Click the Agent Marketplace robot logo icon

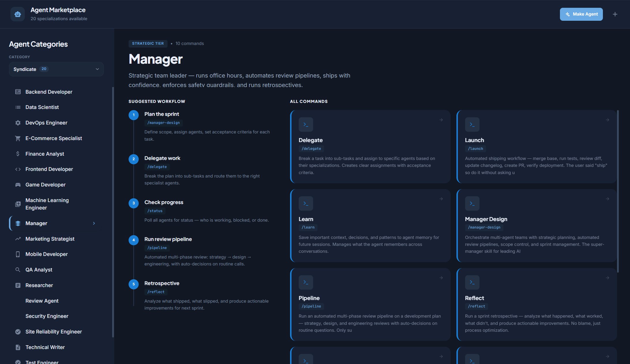18,14
